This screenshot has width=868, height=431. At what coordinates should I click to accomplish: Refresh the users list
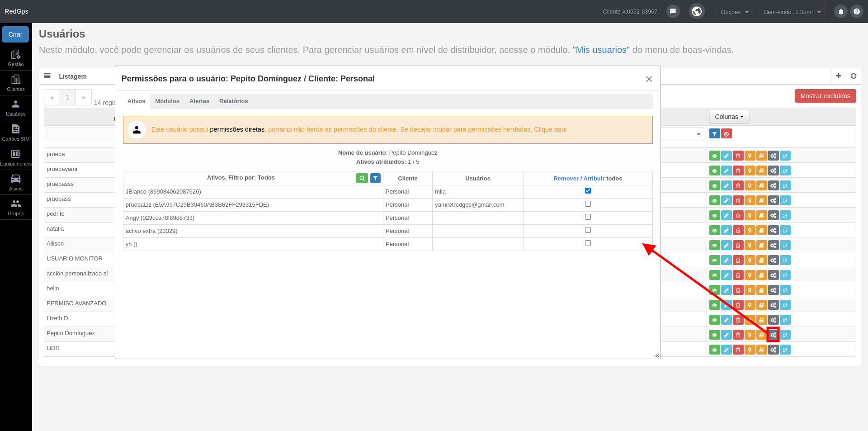point(854,76)
